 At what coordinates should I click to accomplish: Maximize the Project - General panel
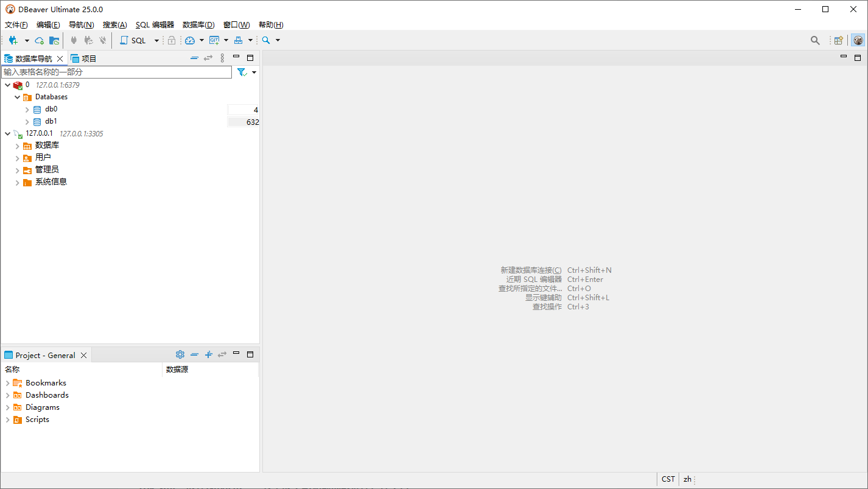(x=250, y=354)
